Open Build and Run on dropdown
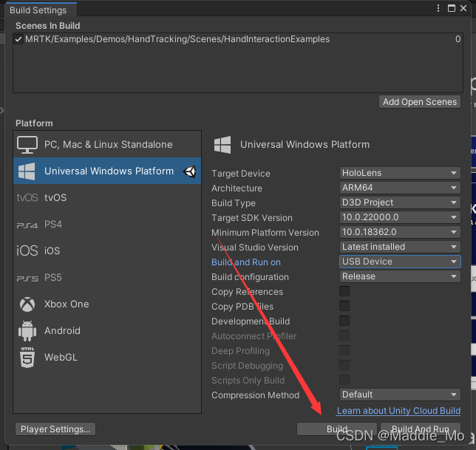 (x=400, y=262)
